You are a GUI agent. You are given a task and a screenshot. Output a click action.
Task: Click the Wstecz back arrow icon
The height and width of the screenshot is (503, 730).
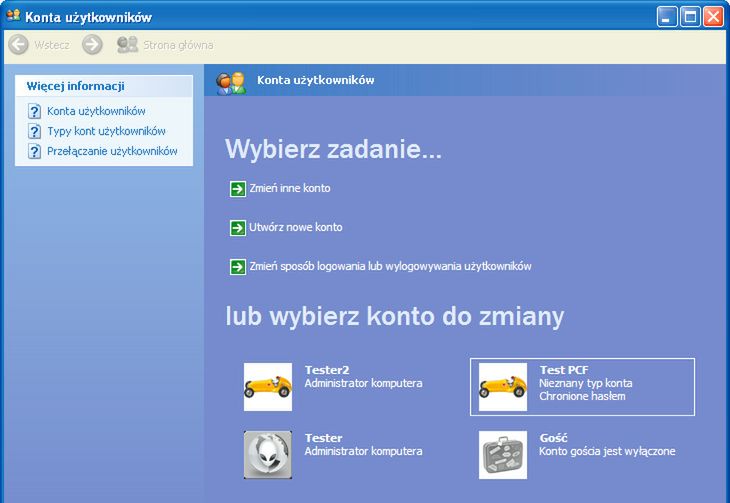[19, 45]
